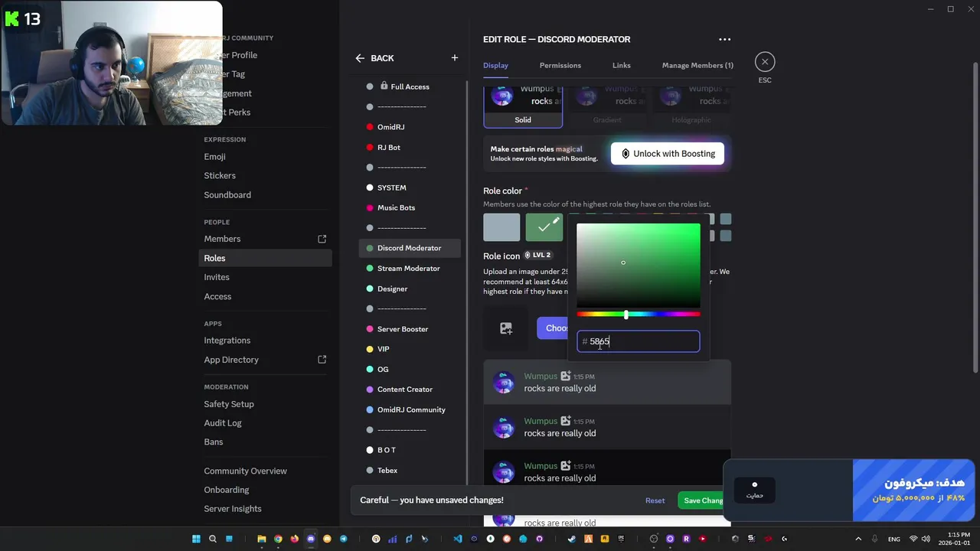Image resolution: width=980 pixels, height=551 pixels.
Task: Click the volume speaker tray icon
Action: [x=925, y=539]
